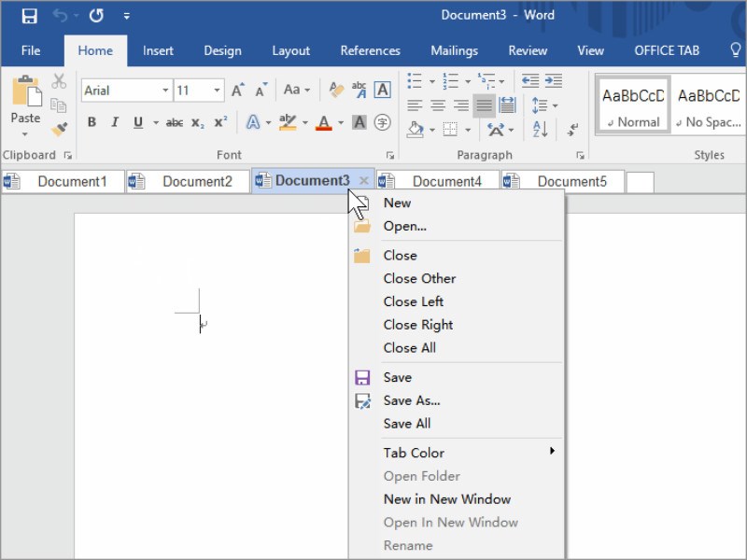Click the Sort A-Z icon
Screen dimensions: 747x560
pos(540,130)
